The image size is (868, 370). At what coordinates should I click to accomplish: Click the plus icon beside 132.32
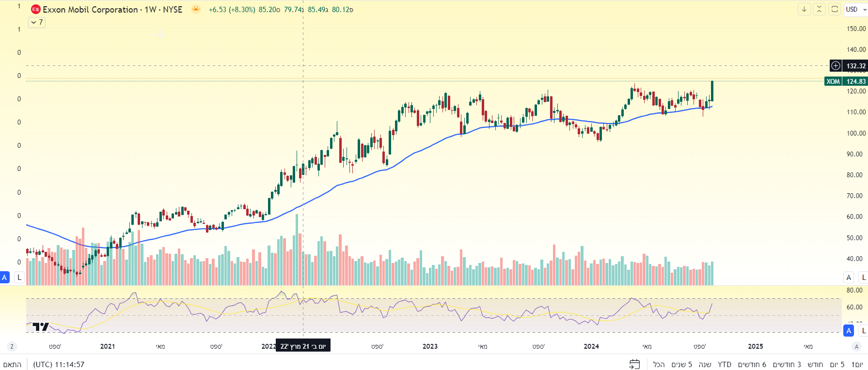pos(836,66)
